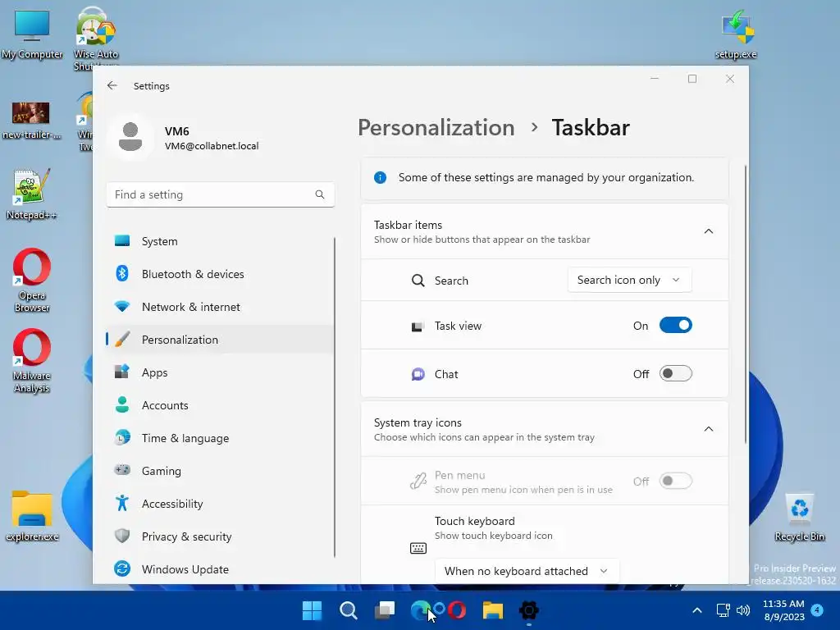
Task: Click the Windows Update sync icon
Action: pos(122,568)
